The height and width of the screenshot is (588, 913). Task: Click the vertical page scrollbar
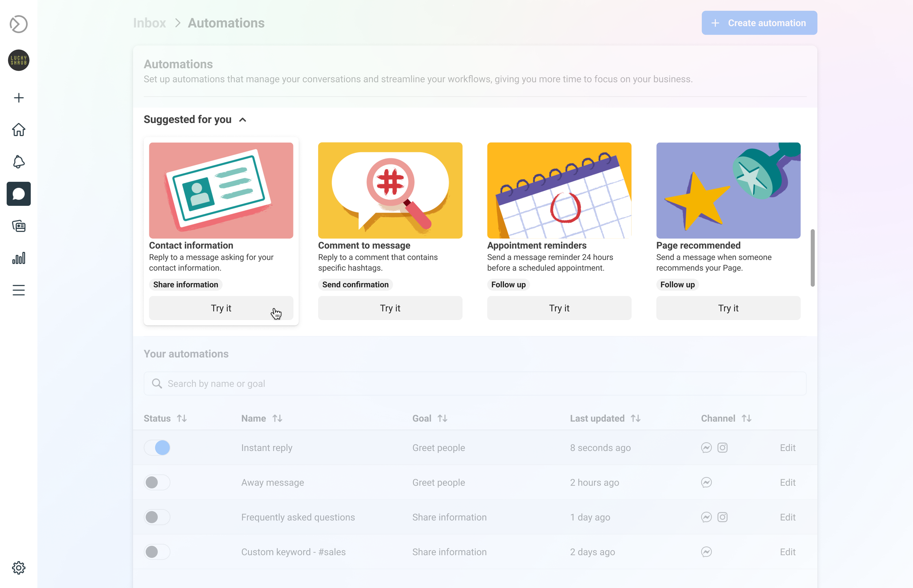click(812, 258)
